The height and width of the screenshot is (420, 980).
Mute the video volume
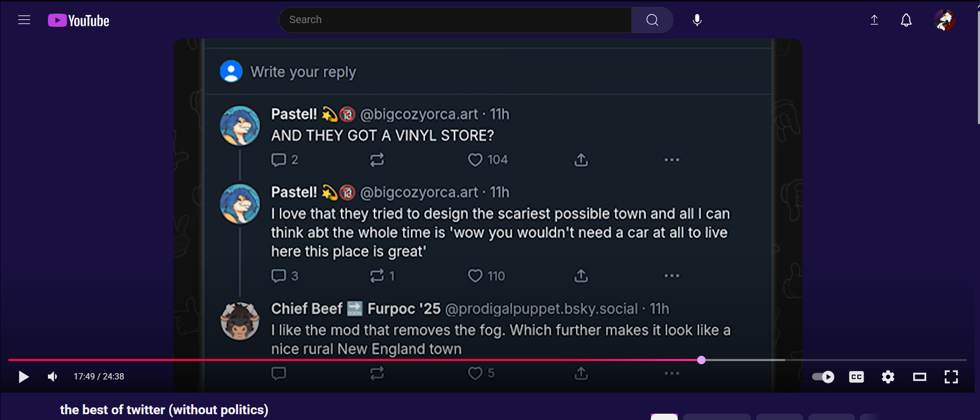click(x=53, y=377)
